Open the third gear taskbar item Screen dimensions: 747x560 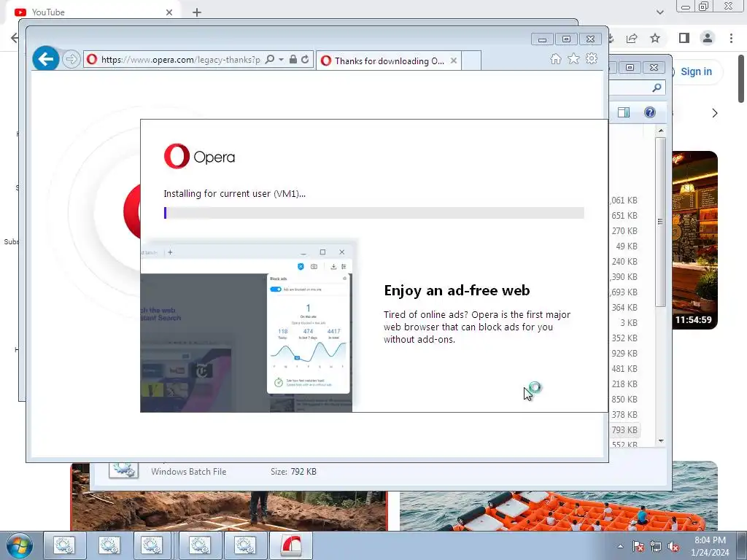click(152, 545)
